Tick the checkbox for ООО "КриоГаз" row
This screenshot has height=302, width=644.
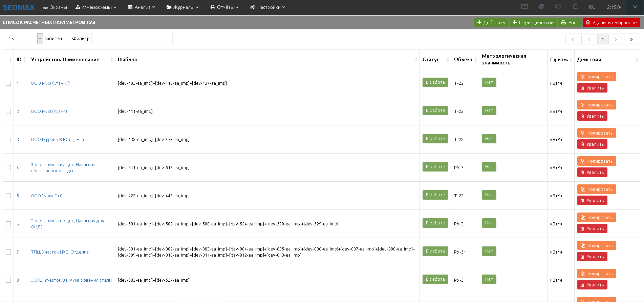coord(8,196)
